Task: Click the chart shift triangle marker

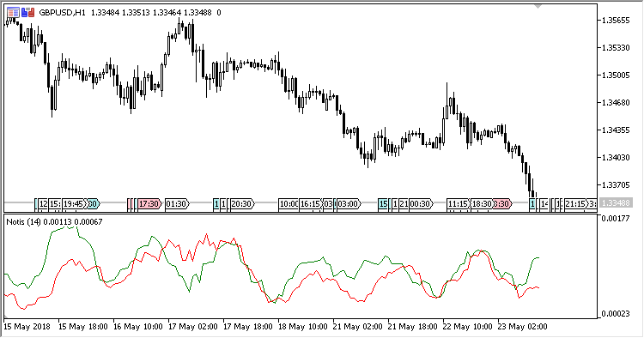Action: pyautogui.click(x=538, y=6)
